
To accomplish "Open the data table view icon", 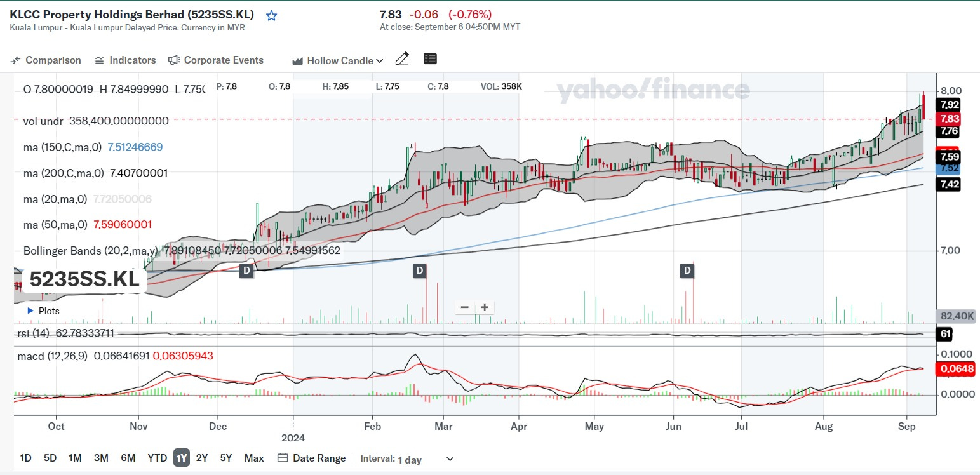I will pyautogui.click(x=430, y=59).
